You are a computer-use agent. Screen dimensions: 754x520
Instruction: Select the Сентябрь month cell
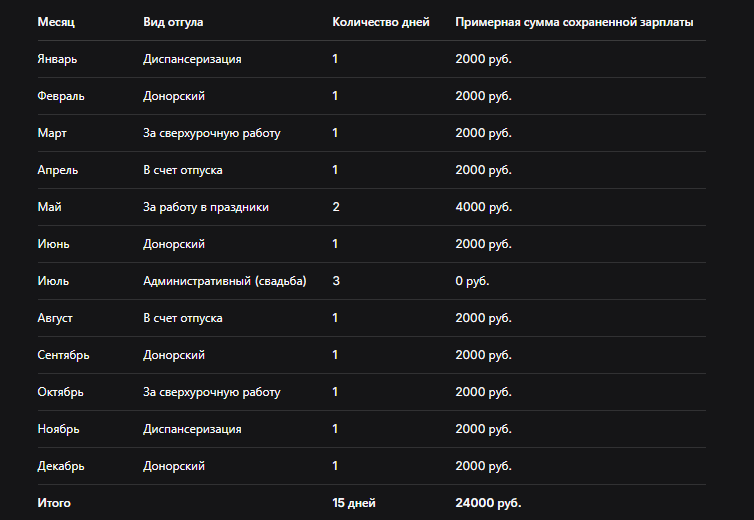tap(63, 355)
